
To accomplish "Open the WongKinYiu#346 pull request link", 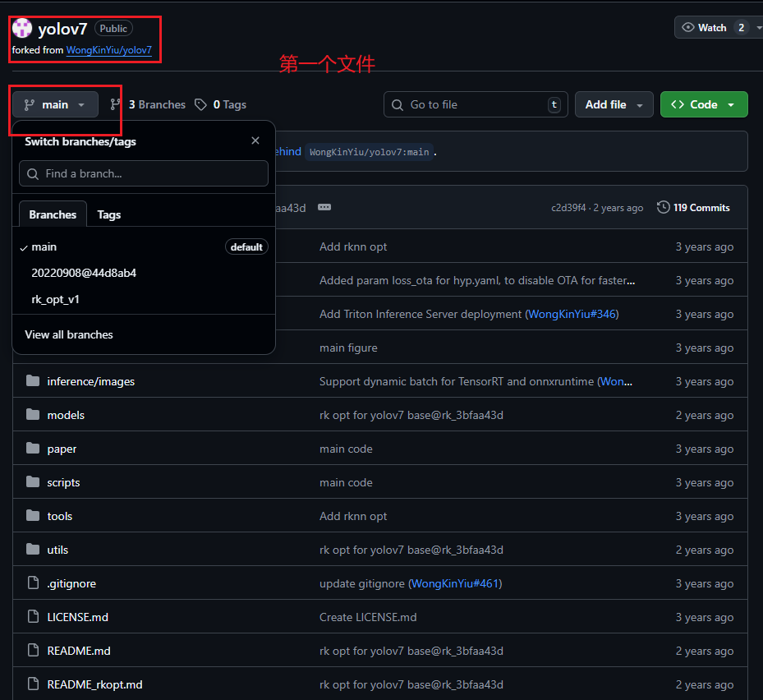I will click(x=572, y=314).
